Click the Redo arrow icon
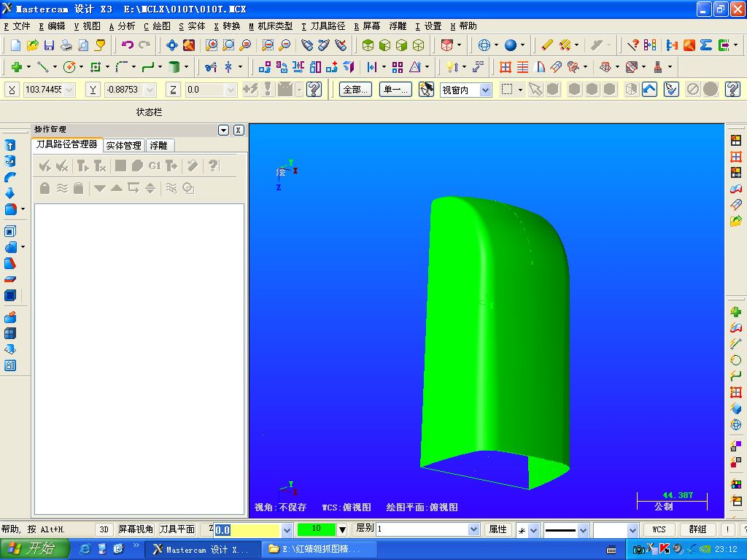747x560 pixels. tap(144, 45)
